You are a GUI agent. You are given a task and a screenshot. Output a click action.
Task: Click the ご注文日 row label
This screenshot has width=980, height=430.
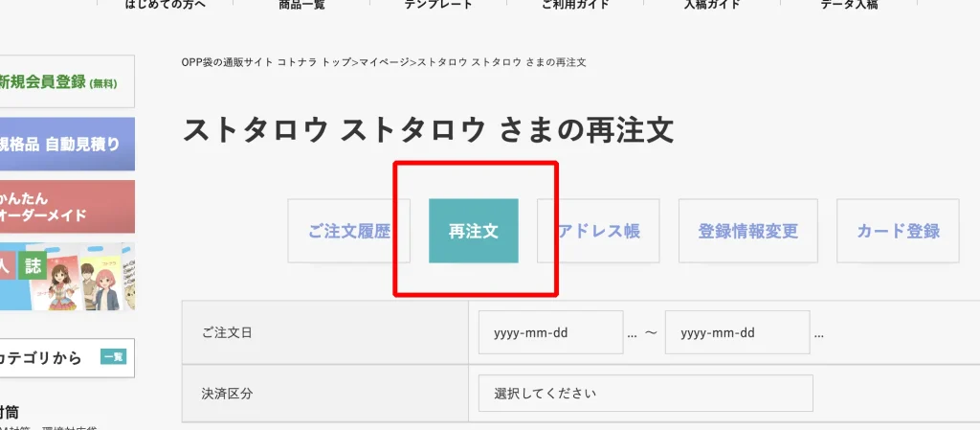(227, 332)
